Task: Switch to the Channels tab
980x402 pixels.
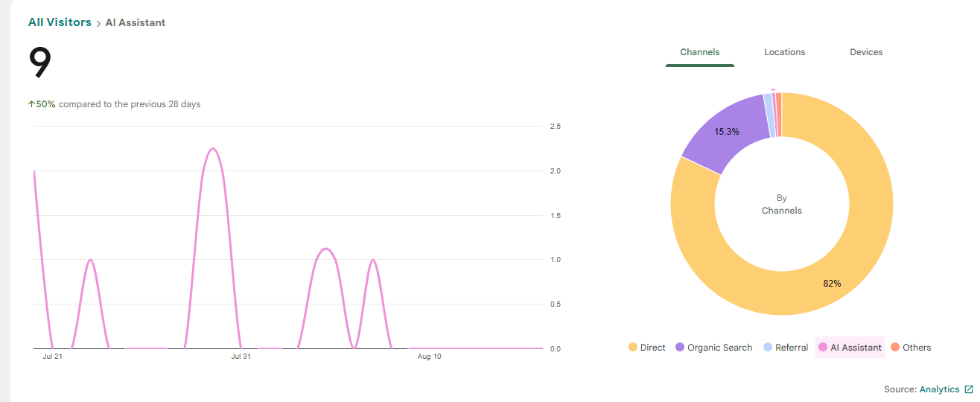Action: 700,52
